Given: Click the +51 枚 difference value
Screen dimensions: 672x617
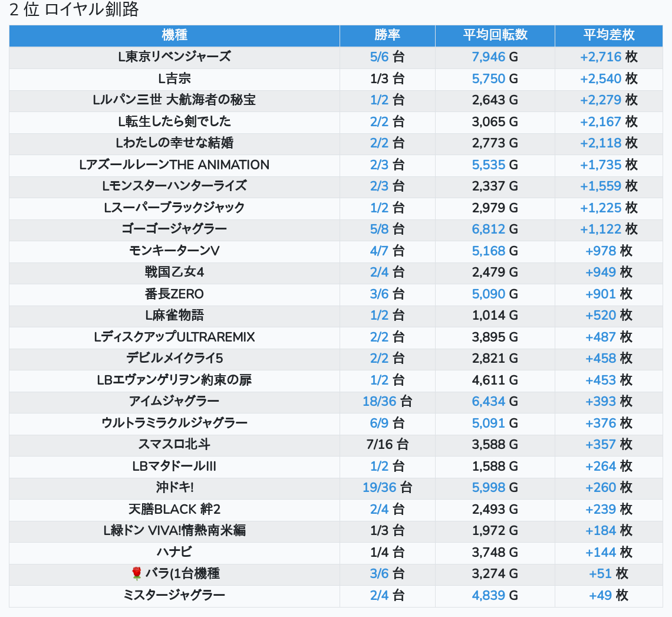Looking at the screenshot, I should click(x=608, y=574).
